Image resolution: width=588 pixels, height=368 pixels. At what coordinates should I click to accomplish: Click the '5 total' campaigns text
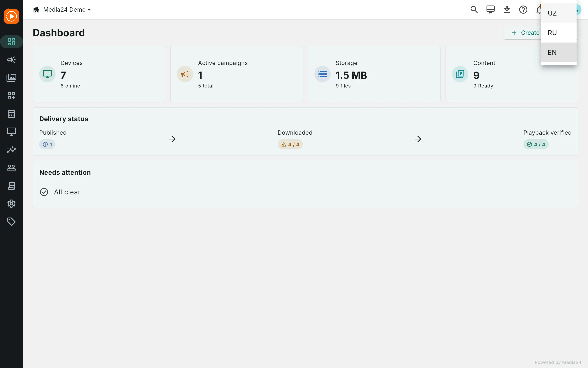pyautogui.click(x=206, y=86)
